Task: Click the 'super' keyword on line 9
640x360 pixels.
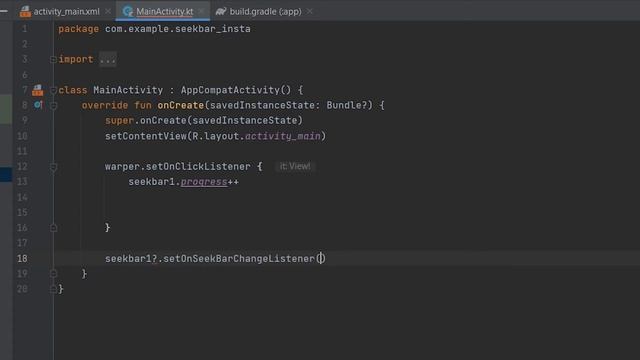Action: point(119,120)
